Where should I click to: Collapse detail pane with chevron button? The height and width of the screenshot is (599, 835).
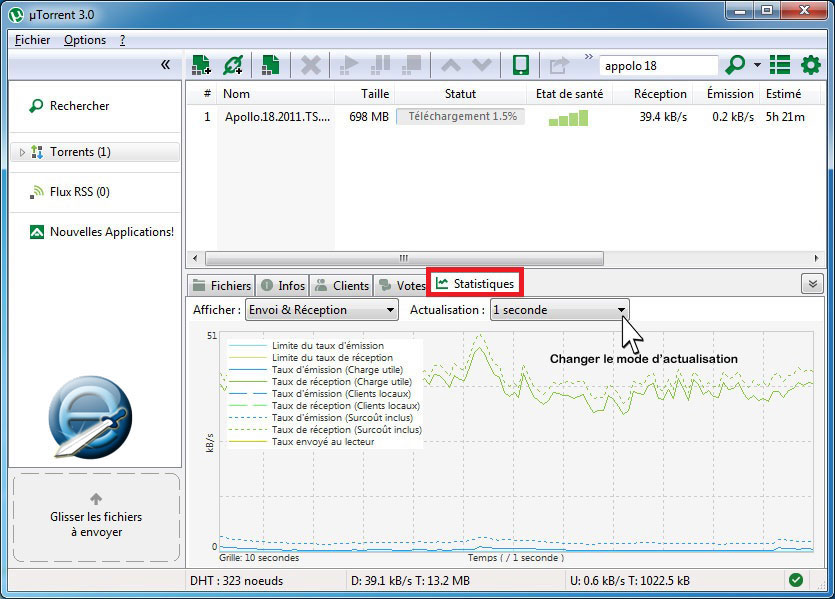[812, 284]
